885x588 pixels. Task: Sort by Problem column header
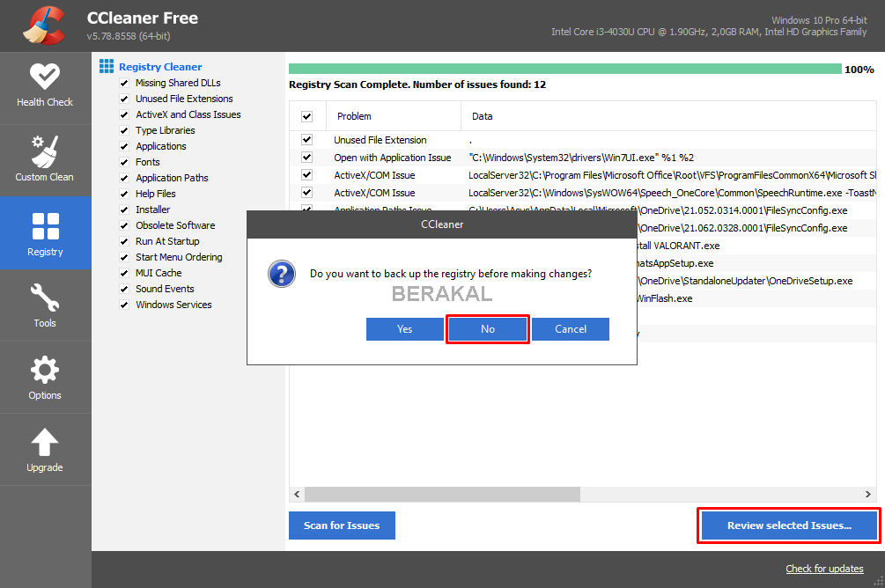(x=394, y=116)
